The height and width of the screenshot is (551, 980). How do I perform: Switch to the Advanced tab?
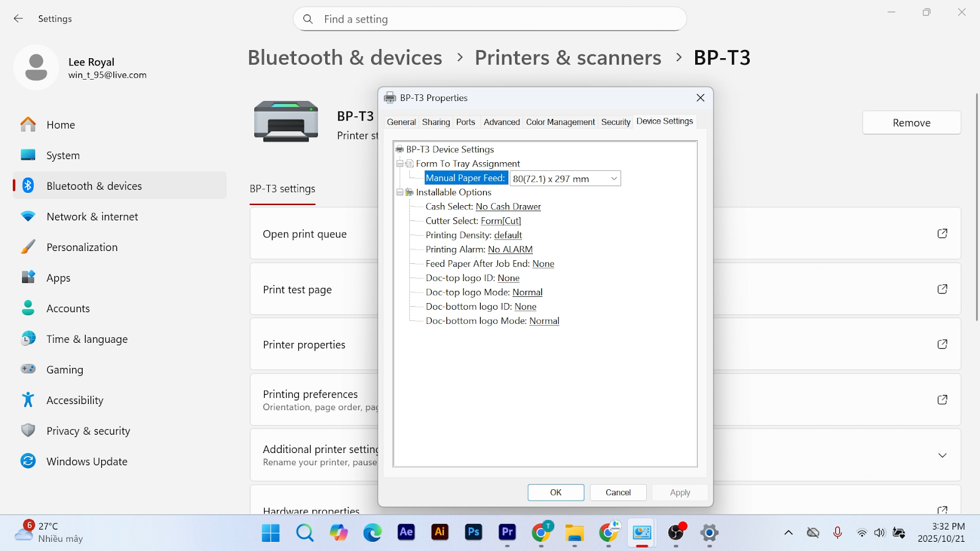pyautogui.click(x=501, y=122)
